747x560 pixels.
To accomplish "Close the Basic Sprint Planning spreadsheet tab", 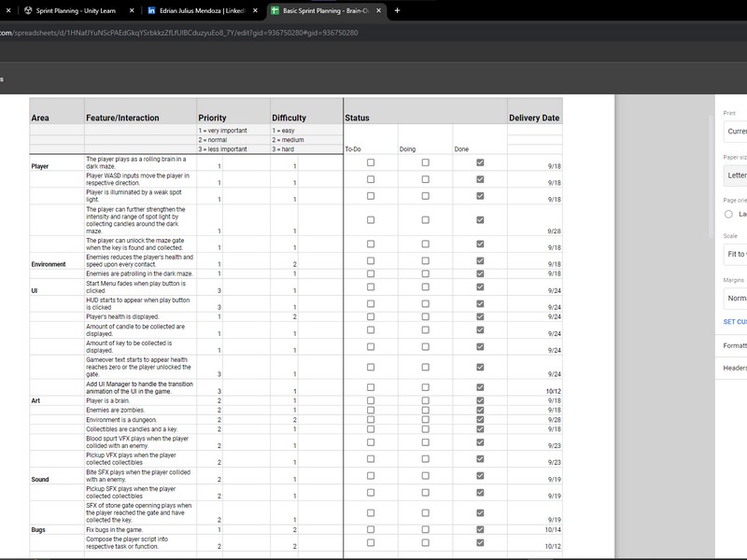I will (377, 10).
